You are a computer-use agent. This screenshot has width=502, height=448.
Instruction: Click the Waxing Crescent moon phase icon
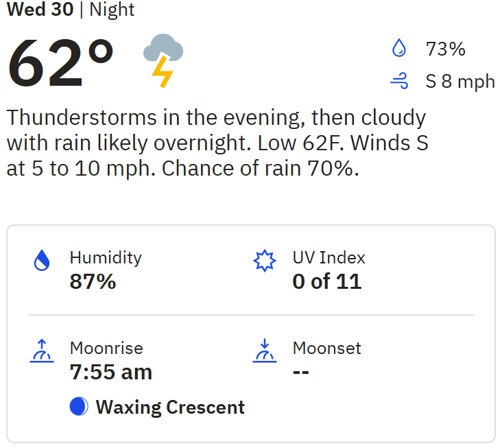(x=79, y=407)
